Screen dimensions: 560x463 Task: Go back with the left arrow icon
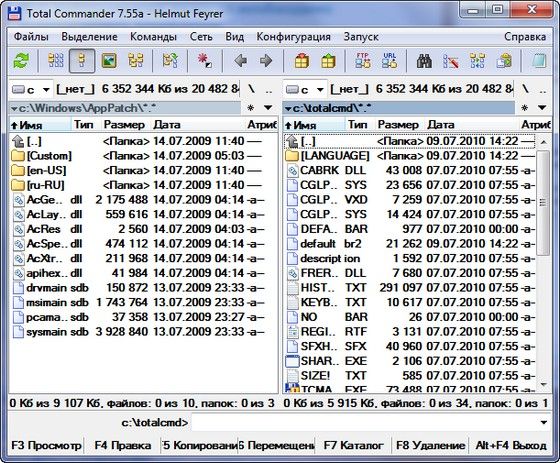pos(240,61)
